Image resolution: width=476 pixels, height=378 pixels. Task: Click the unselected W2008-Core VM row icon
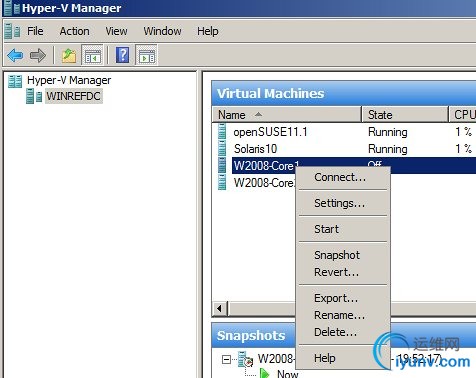pyautogui.click(x=222, y=183)
